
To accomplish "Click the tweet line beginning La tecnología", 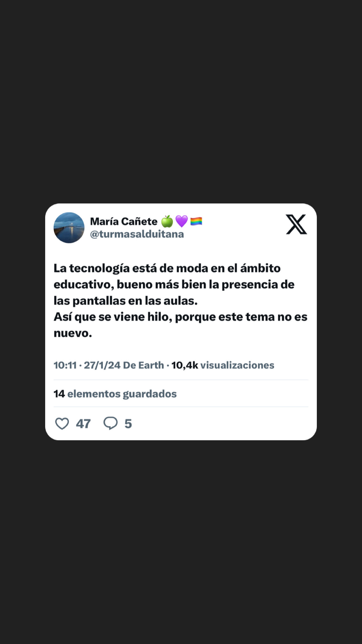I will pyautogui.click(x=167, y=268).
